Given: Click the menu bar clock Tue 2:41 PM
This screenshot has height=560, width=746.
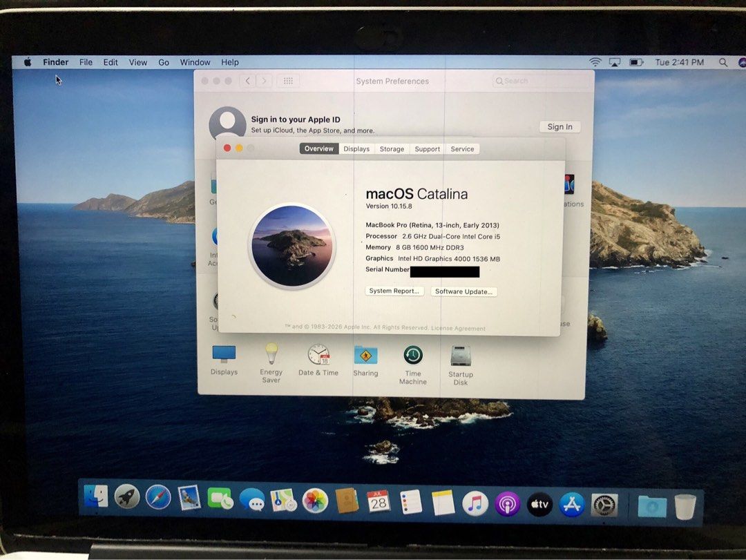Looking at the screenshot, I should (680, 62).
